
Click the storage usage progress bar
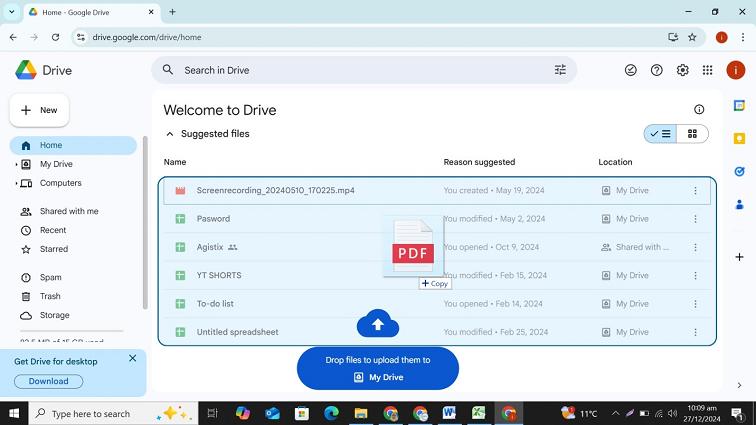click(x=71, y=331)
